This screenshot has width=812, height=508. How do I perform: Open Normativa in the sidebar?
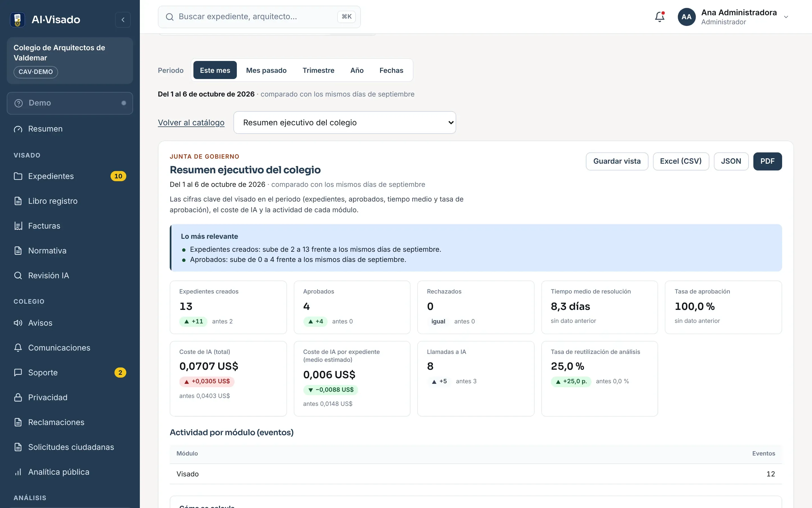pos(70,251)
